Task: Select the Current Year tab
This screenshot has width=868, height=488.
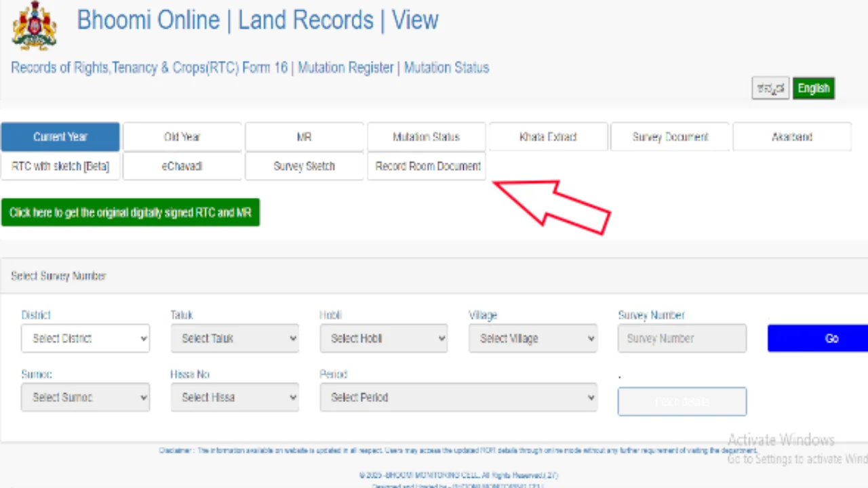Action: pos(60,137)
